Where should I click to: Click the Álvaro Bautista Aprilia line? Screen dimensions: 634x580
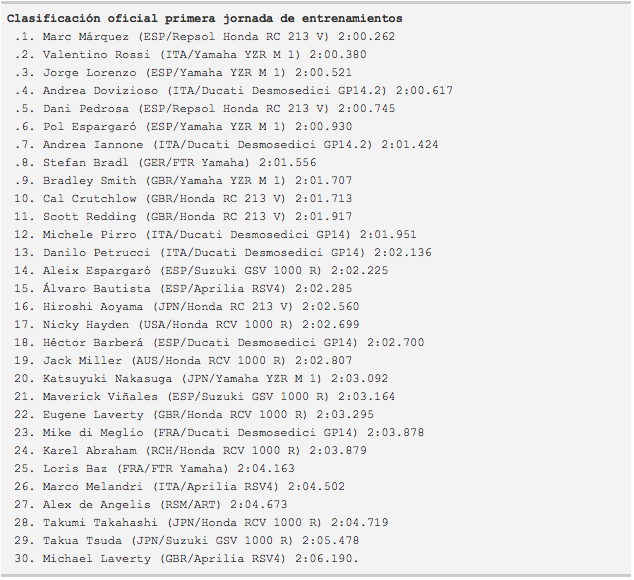click(x=183, y=288)
